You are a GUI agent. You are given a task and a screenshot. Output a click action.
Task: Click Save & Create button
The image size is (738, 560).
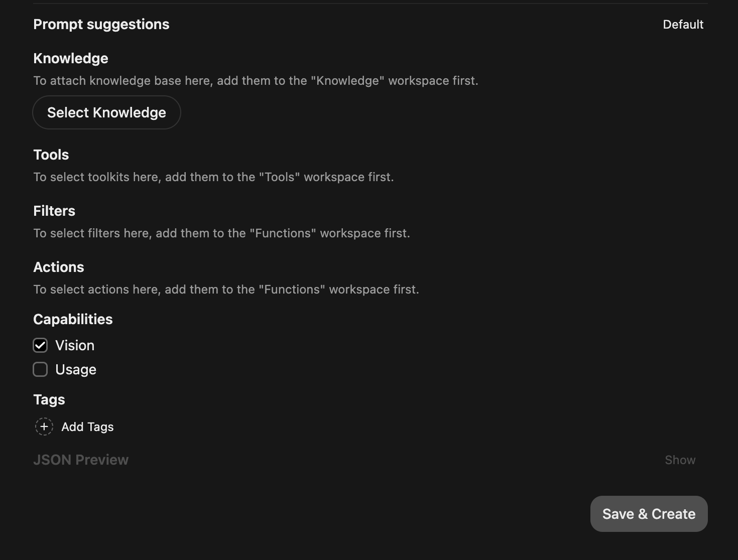649,514
